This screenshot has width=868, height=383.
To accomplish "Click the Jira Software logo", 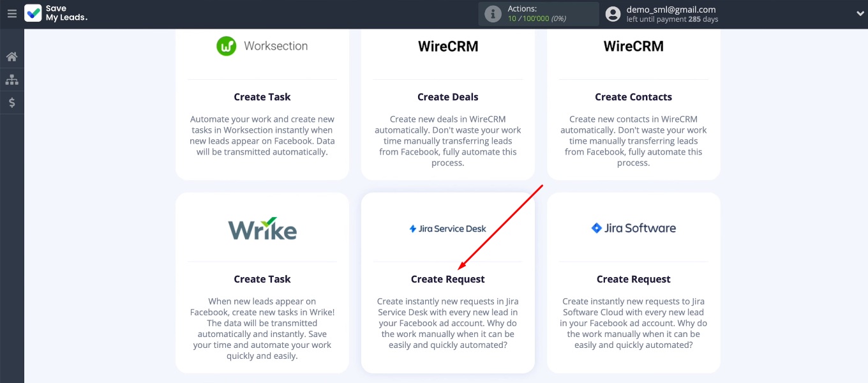I will [x=633, y=228].
